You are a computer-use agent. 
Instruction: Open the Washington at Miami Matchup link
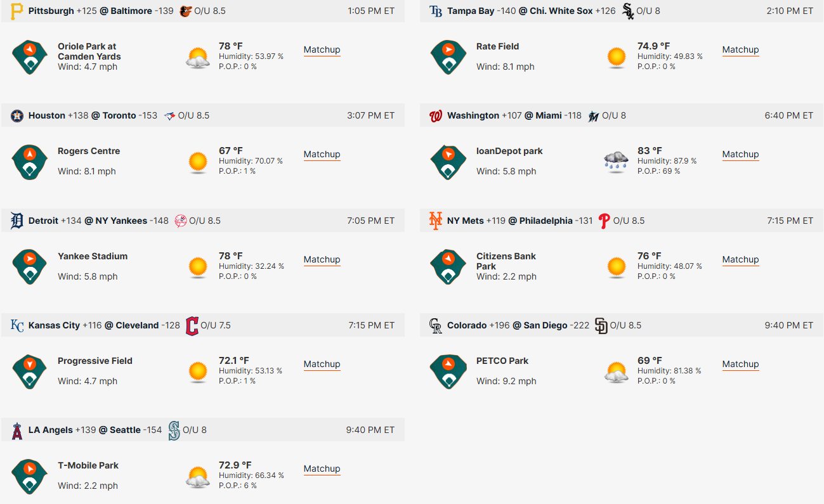coord(740,154)
